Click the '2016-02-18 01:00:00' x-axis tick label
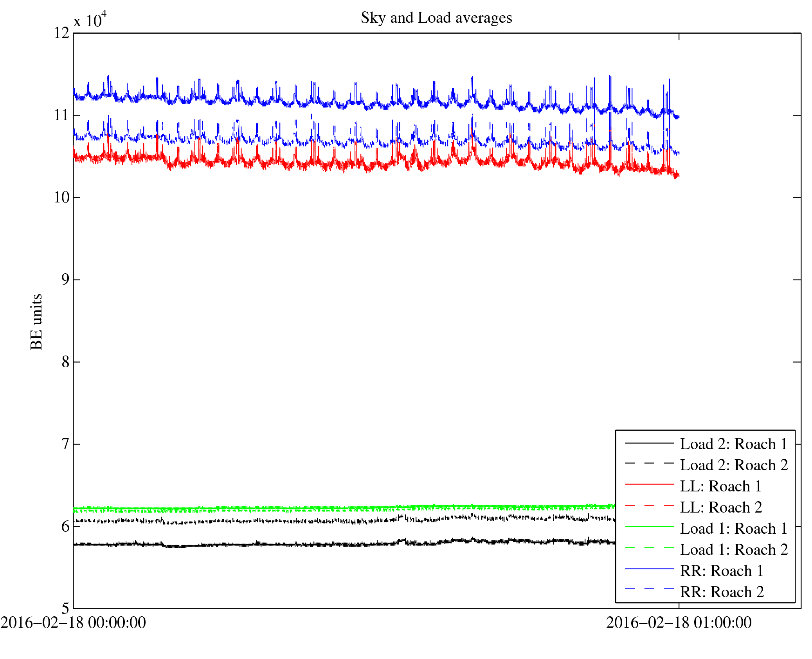812x659 pixels. pos(679,623)
